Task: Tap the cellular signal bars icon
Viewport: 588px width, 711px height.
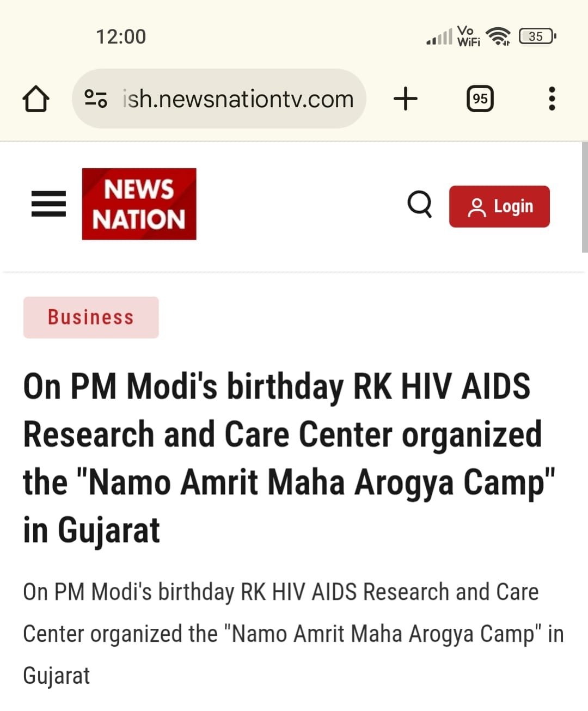Action: [439, 37]
